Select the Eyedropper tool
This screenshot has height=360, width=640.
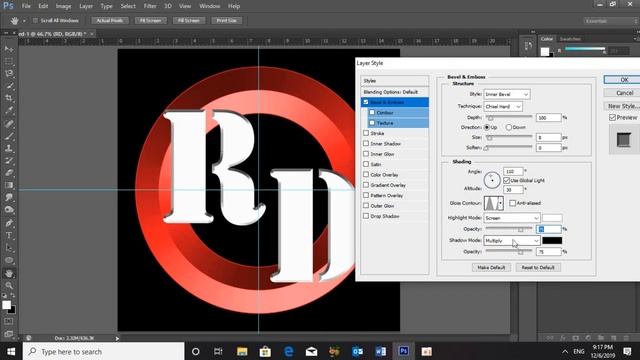(x=9, y=111)
